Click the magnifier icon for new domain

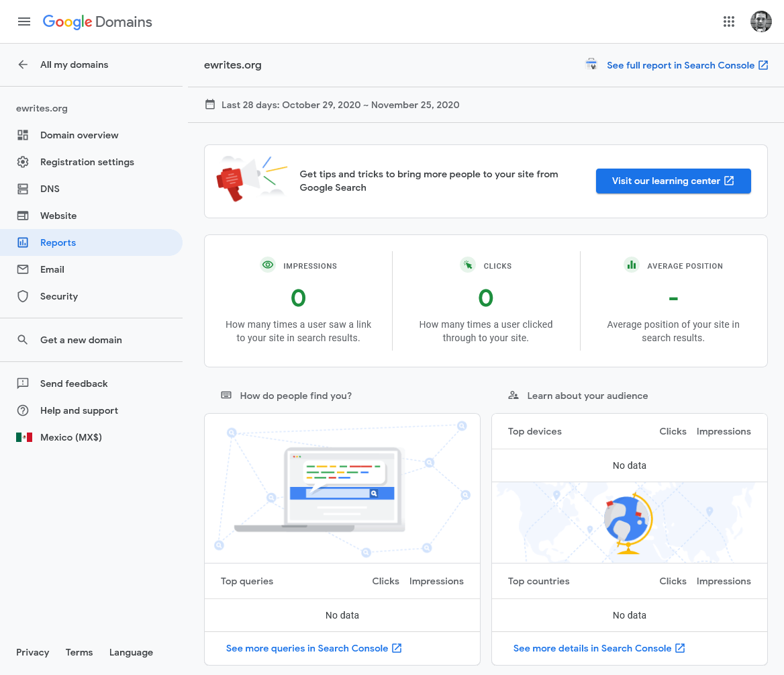[x=23, y=340]
